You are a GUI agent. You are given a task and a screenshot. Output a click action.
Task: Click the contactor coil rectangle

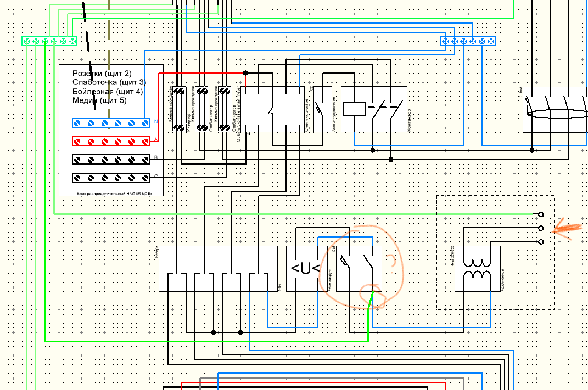click(x=354, y=109)
